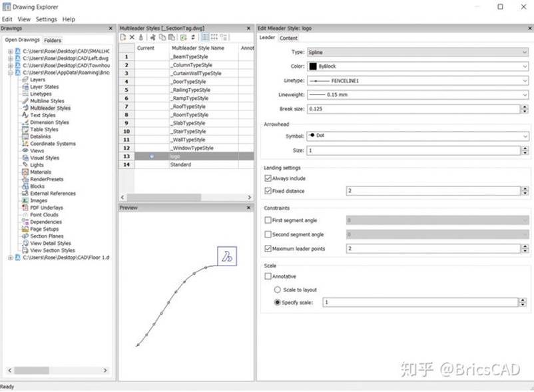Screen dimensions: 534x392
Task: Collapse the AppData Roaming drawing node
Action: pos(11,73)
